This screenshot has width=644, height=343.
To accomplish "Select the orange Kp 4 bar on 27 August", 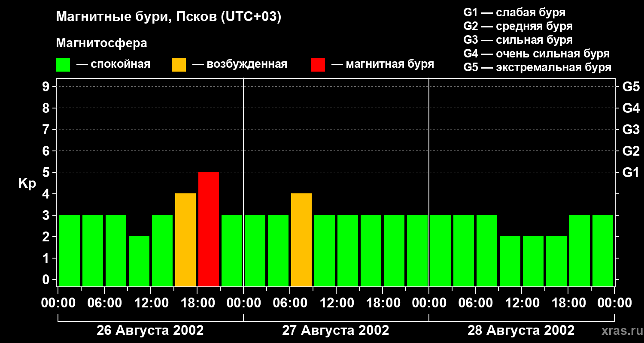I will click(301, 240).
